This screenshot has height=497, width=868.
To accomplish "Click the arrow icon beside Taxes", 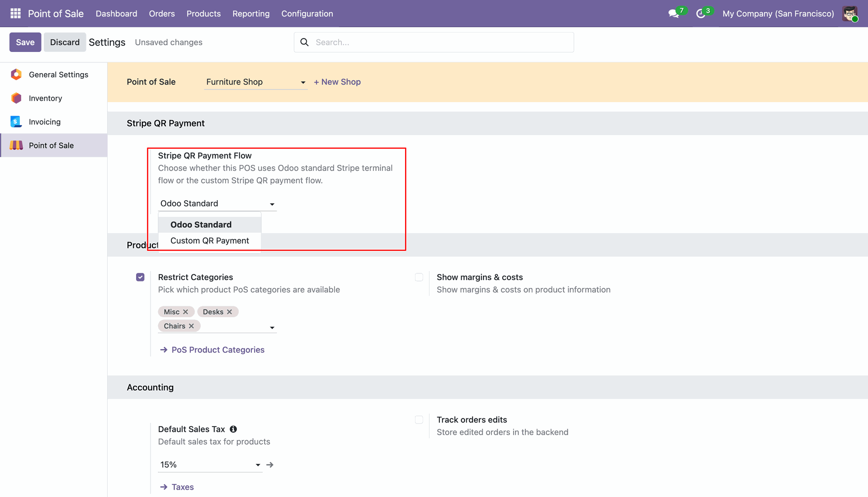I will click(x=164, y=487).
